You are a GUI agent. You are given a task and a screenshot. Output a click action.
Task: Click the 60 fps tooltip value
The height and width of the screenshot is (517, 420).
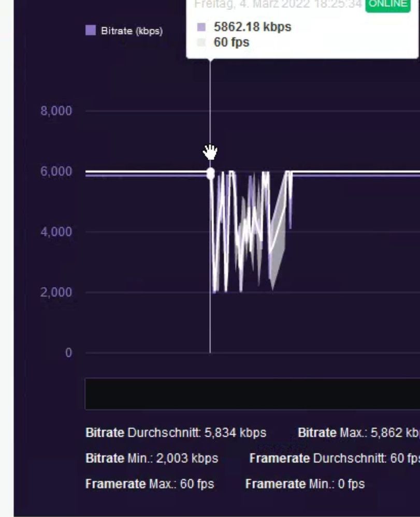[x=231, y=42]
